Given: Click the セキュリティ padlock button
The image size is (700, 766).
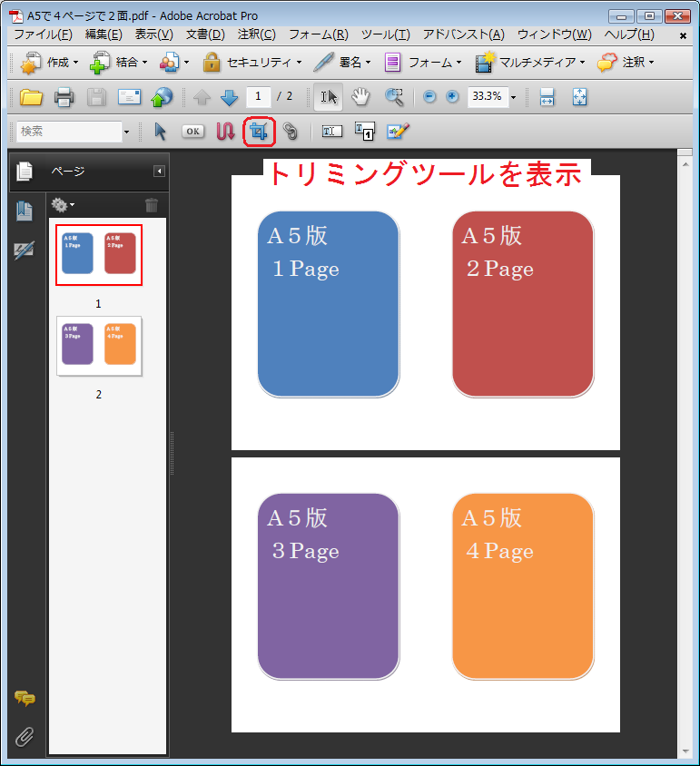Looking at the screenshot, I should [252, 63].
